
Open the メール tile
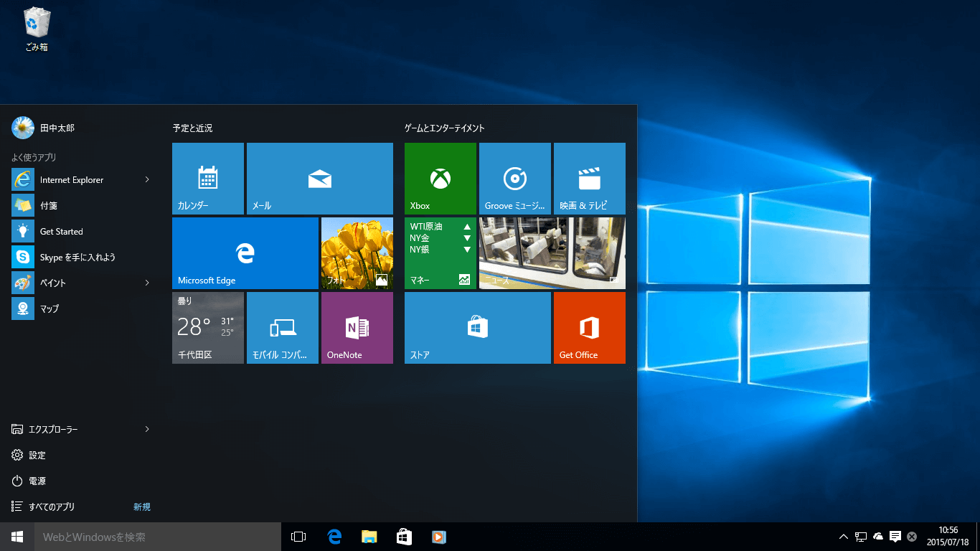coord(320,179)
